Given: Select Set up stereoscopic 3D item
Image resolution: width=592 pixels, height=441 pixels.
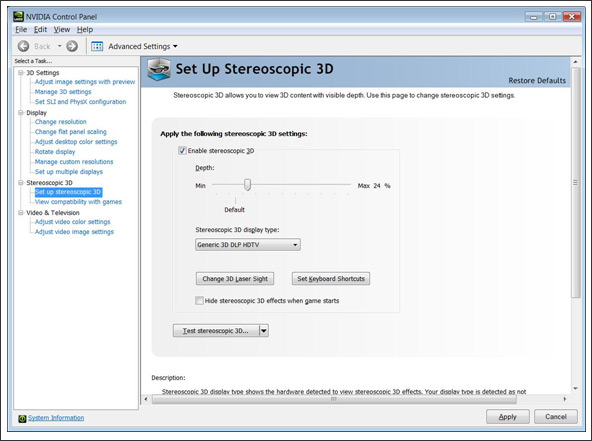Looking at the screenshot, I should (x=68, y=192).
